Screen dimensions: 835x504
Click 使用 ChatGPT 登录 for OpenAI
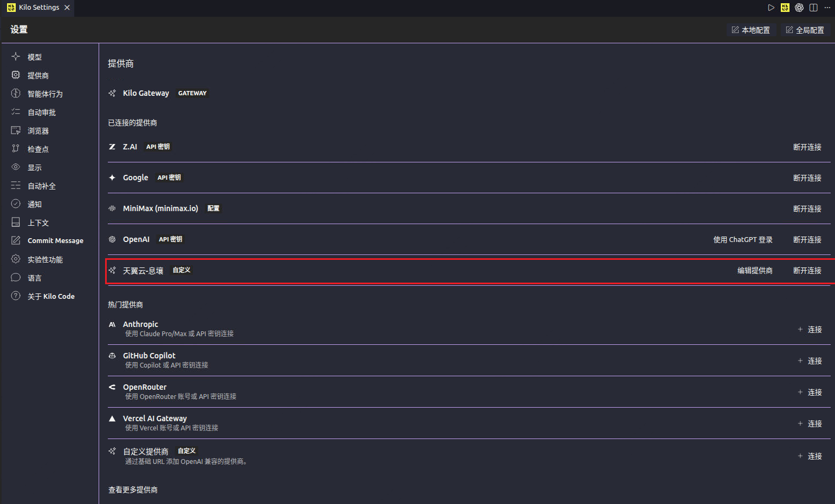(743, 239)
